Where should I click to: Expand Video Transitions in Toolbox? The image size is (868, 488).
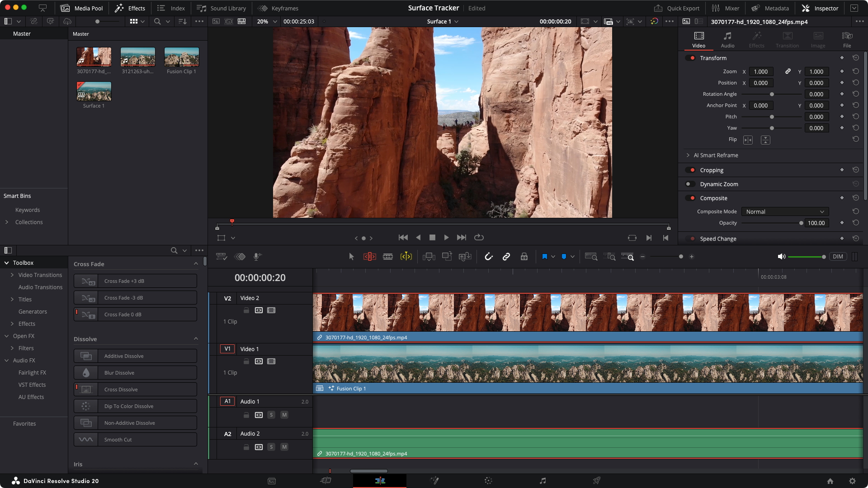12,275
